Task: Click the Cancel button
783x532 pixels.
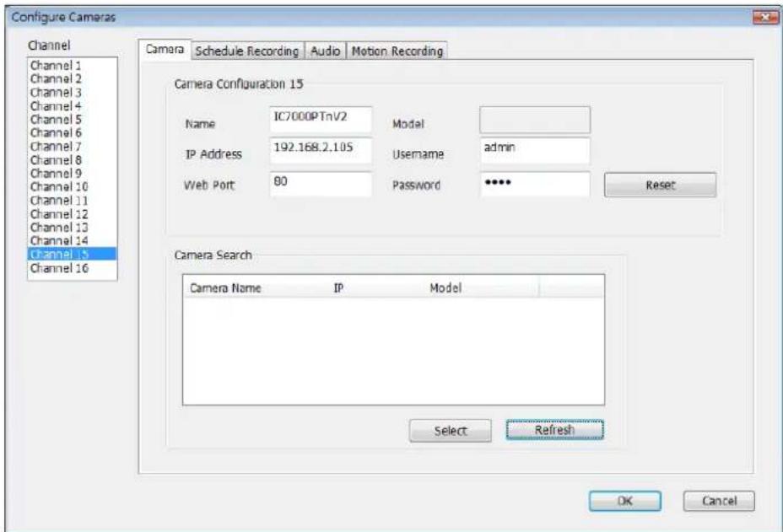Action: point(719,501)
